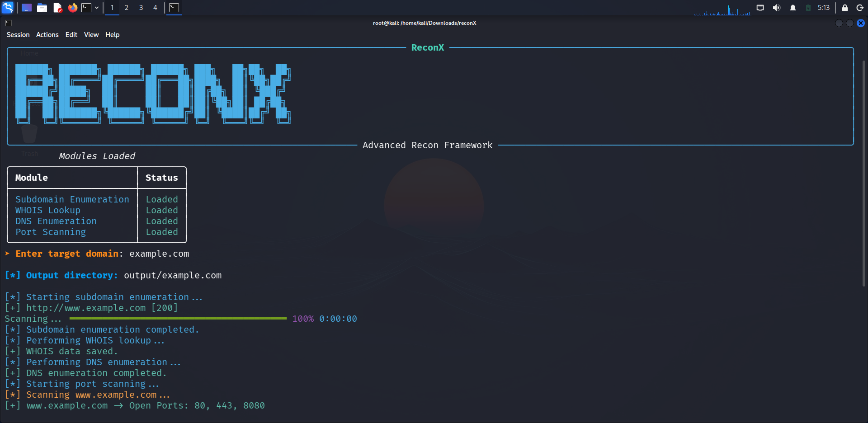
Task: Click the log out panel icon
Action: [x=860, y=8]
